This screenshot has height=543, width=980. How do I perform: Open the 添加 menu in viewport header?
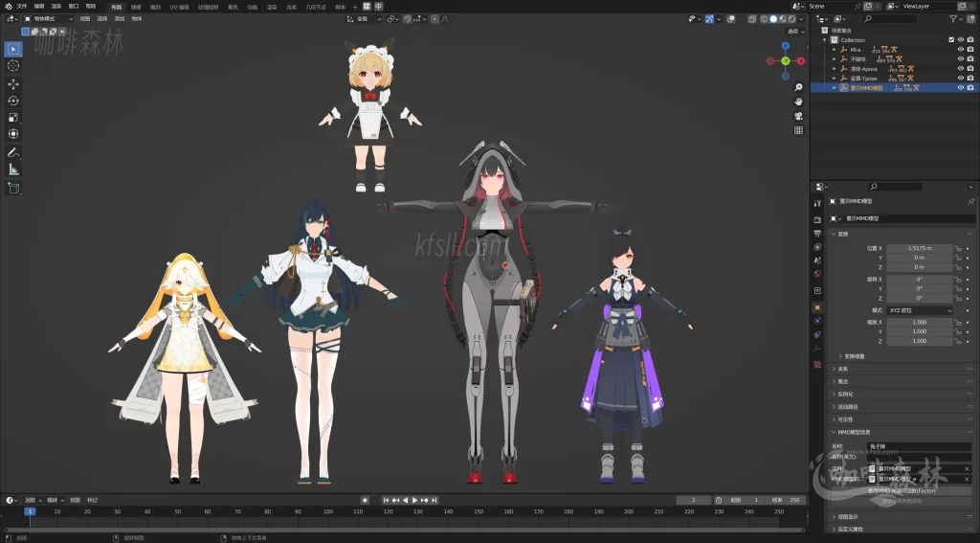point(120,19)
